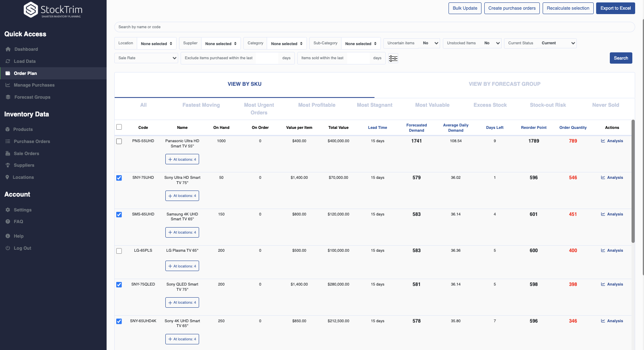
Task: Select the Never Sold tab
Action: tap(605, 105)
